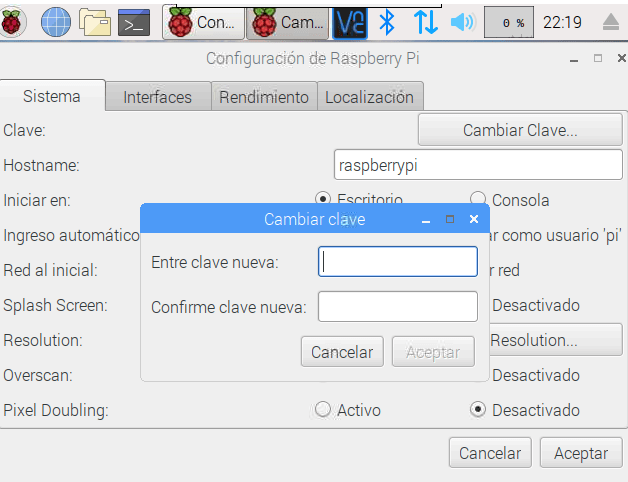Click the Set Resolution... button
Image resolution: width=628 pixels, height=482 pixels.
click(x=556, y=340)
